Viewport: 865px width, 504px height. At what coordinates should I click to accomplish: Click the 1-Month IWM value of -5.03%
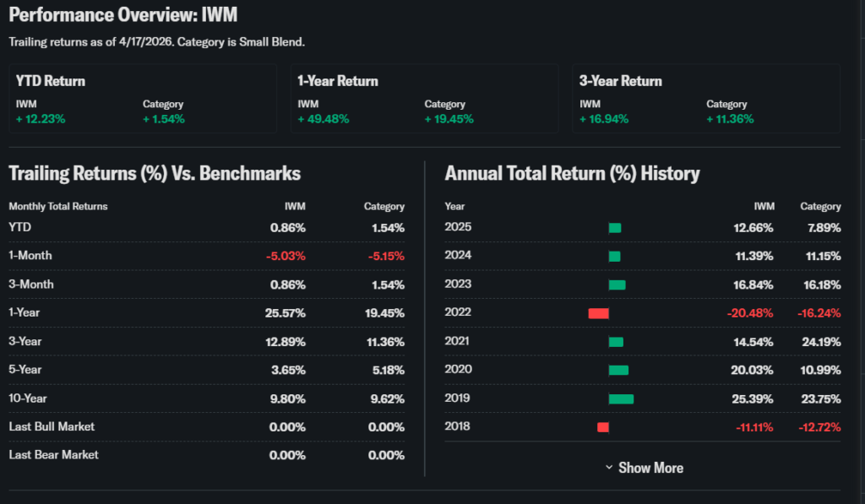click(x=287, y=256)
